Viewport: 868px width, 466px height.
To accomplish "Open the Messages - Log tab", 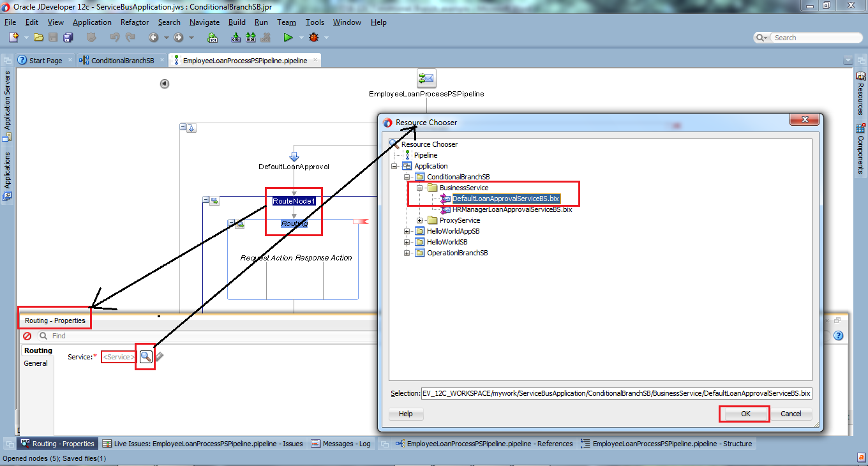I will point(341,444).
